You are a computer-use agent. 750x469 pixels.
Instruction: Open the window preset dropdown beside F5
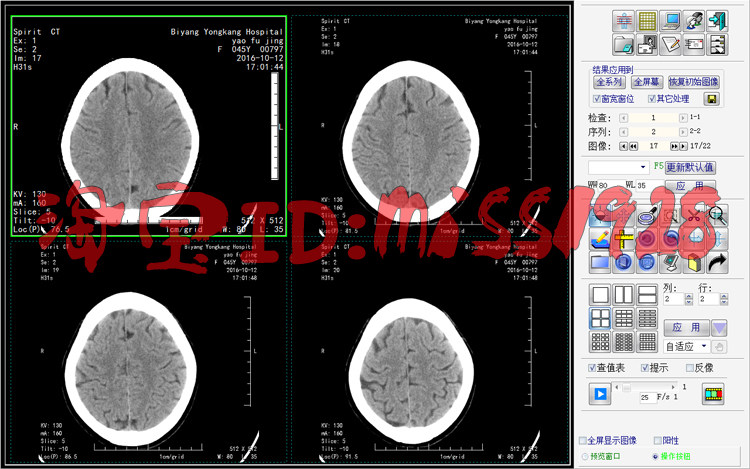click(619, 167)
